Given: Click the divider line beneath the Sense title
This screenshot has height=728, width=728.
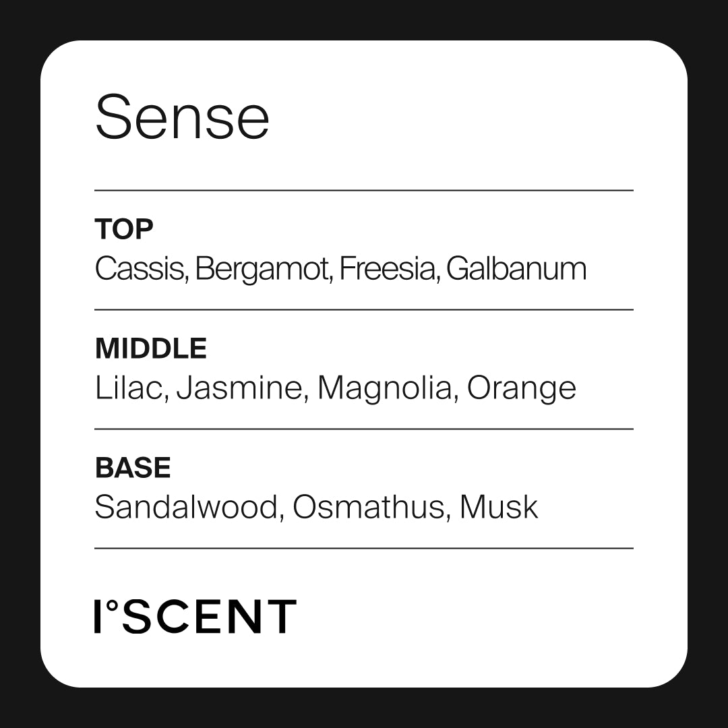Looking at the screenshot, I should [x=364, y=191].
